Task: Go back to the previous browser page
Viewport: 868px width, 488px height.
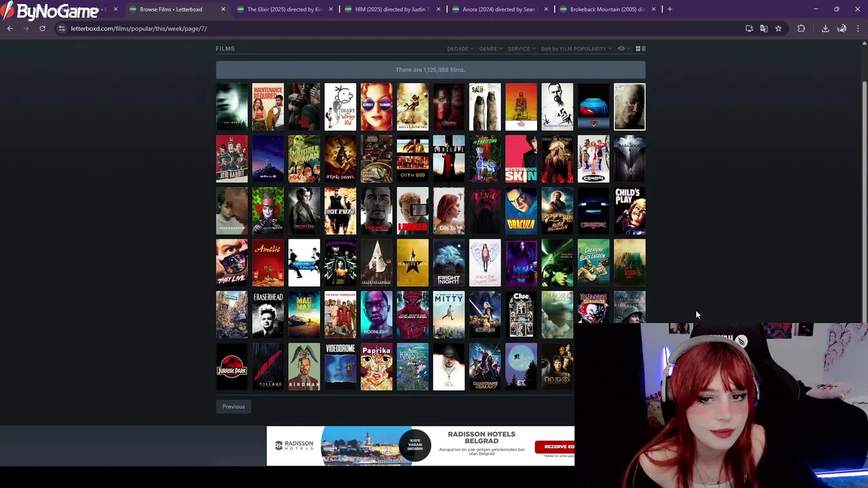Action: (9, 28)
